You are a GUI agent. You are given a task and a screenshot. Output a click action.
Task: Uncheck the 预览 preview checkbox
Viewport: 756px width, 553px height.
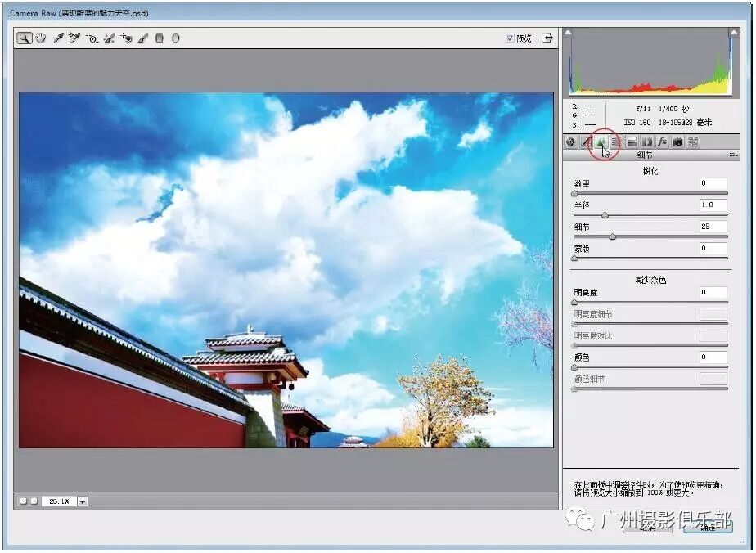510,38
